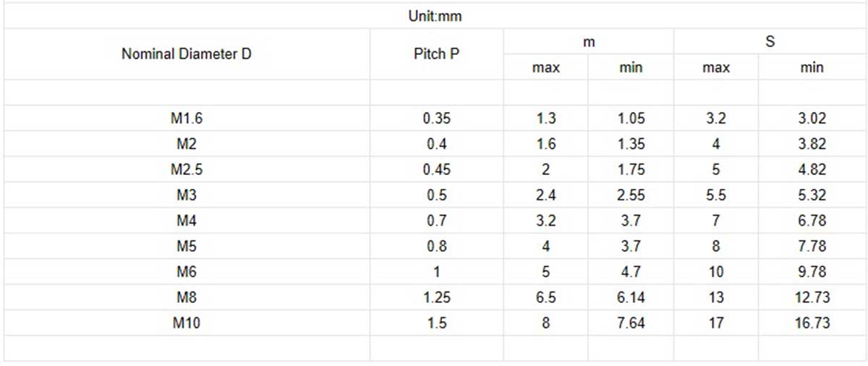This screenshot has width=868, height=366.
Task: Select the M2.5 diameter cell
Action: [187, 169]
